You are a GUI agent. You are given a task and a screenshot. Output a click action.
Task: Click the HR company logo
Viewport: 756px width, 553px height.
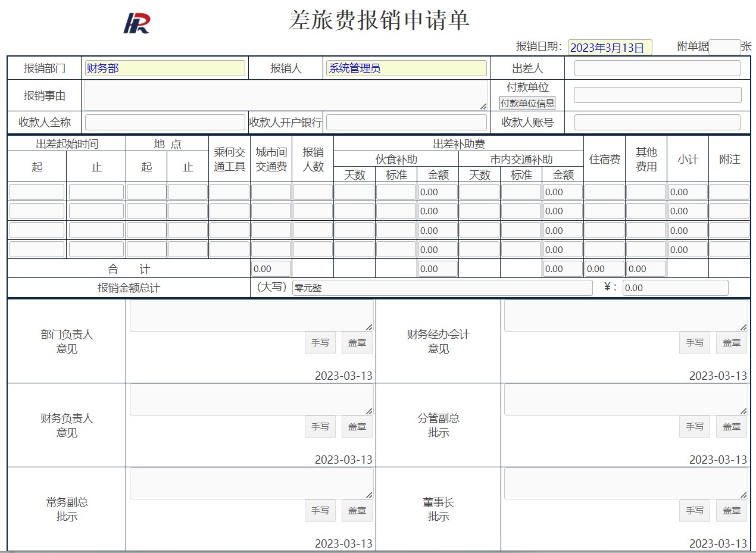coord(136,23)
